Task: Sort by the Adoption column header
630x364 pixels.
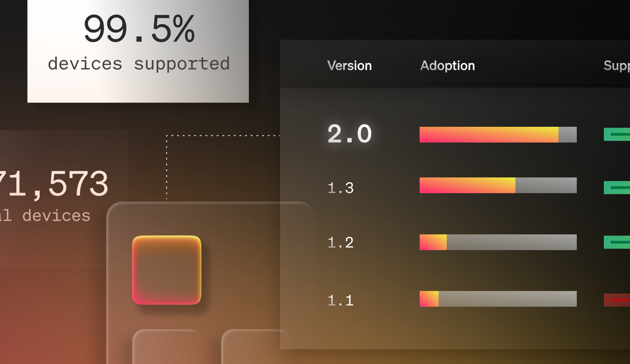Action: click(447, 65)
